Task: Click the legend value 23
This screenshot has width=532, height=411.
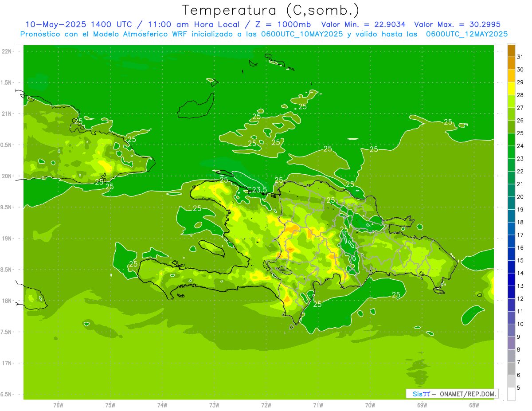Action: [x=520, y=159]
